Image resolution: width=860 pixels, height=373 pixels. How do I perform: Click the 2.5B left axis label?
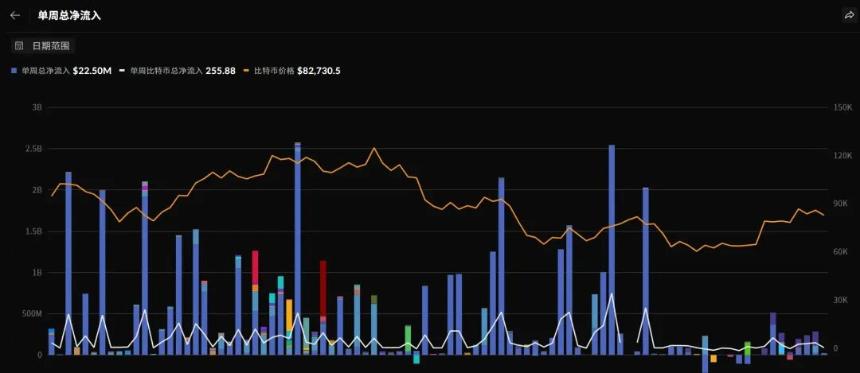tap(34, 149)
